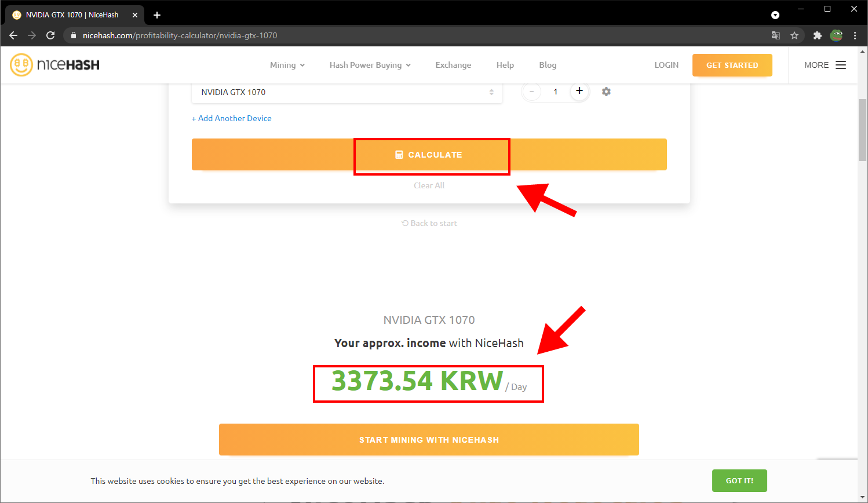This screenshot has width=868, height=503.
Task: Reload the NiceHash page
Action: click(50, 35)
